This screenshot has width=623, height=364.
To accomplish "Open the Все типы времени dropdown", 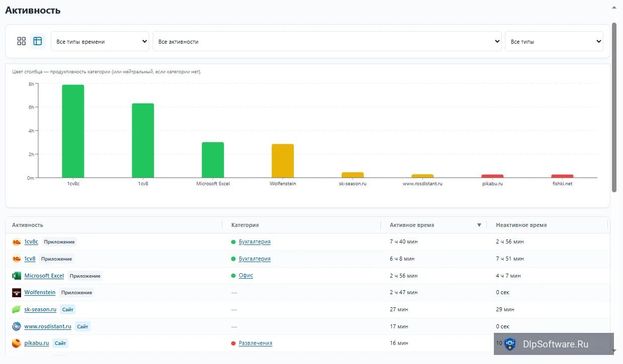I will (100, 42).
